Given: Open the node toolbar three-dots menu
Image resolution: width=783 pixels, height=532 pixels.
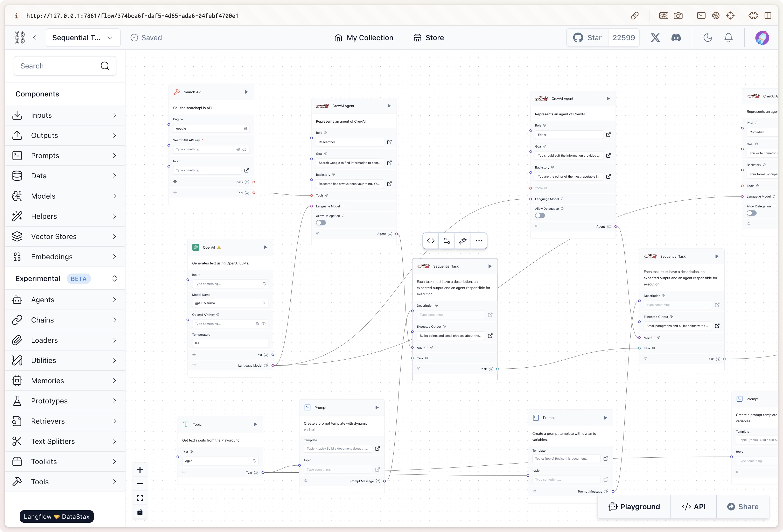Looking at the screenshot, I should coord(479,241).
